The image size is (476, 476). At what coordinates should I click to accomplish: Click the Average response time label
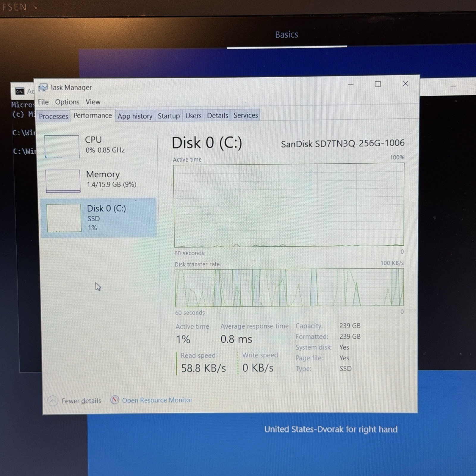pyautogui.click(x=255, y=326)
